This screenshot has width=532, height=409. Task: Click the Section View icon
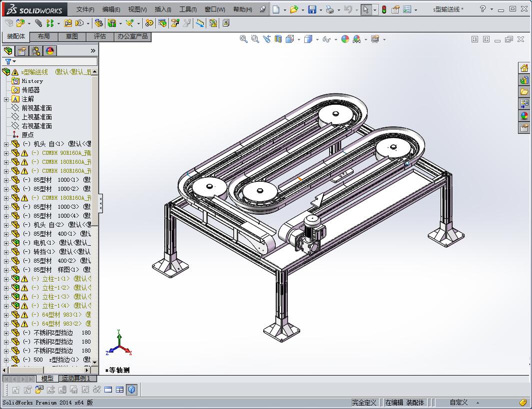[x=278, y=39]
